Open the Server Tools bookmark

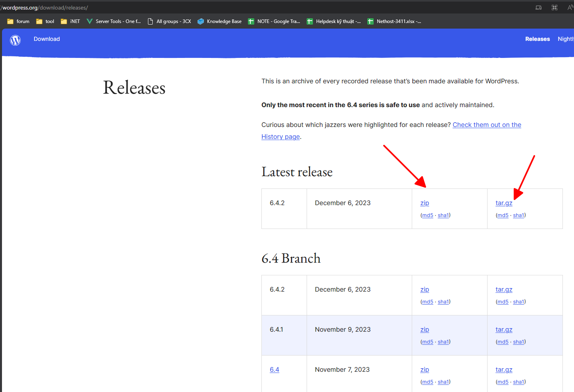114,21
